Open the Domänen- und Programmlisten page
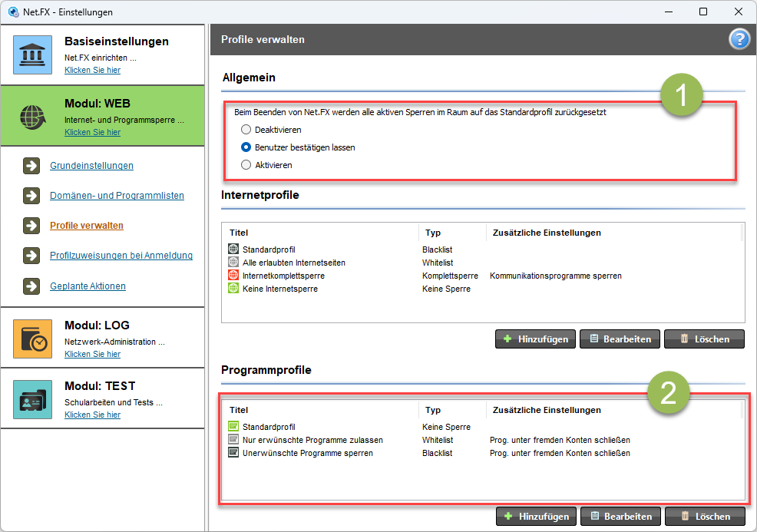Image resolution: width=757 pixels, height=532 pixels. tap(117, 196)
